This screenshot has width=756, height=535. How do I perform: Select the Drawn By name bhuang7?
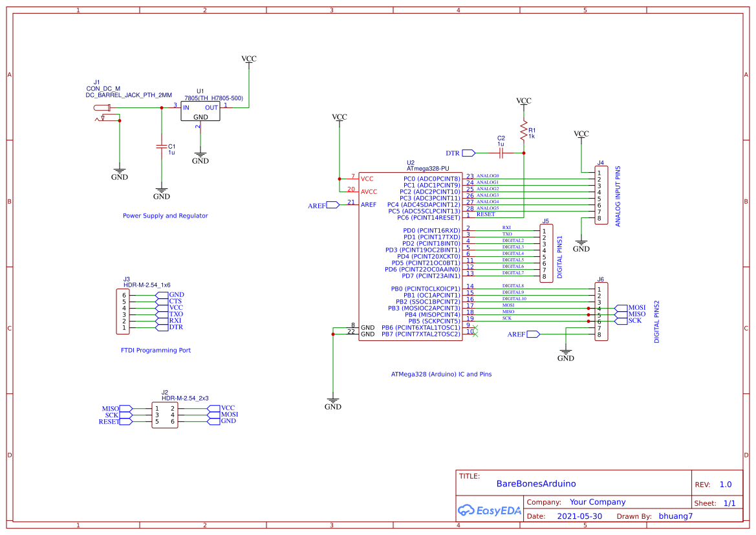click(x=675, y=516)
